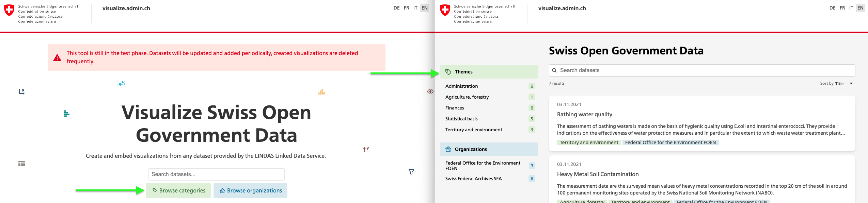Image resolution: width=868 pixels, height=203 pixels.
Task: Switch language to DE on left page
Action: point(396,8)
